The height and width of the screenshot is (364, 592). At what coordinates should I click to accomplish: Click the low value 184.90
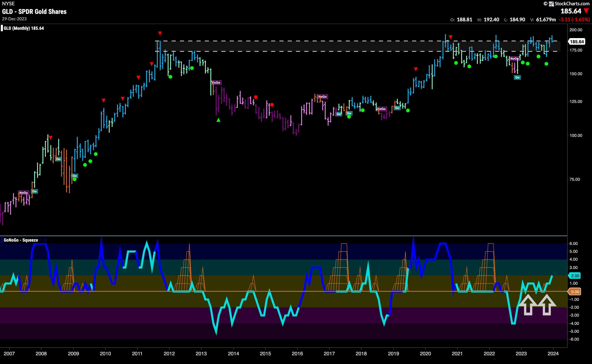(517, 19)
